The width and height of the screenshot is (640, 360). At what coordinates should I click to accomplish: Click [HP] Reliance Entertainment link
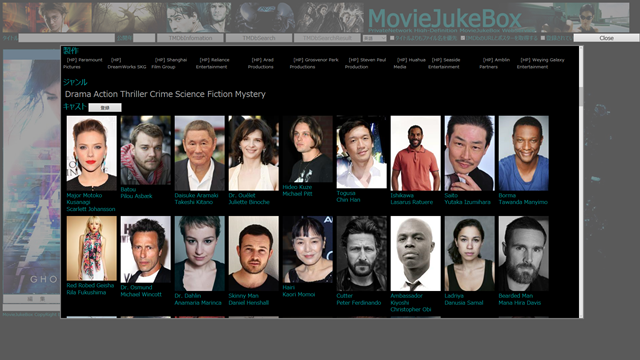pyautogui.click(x=213, y=63)
